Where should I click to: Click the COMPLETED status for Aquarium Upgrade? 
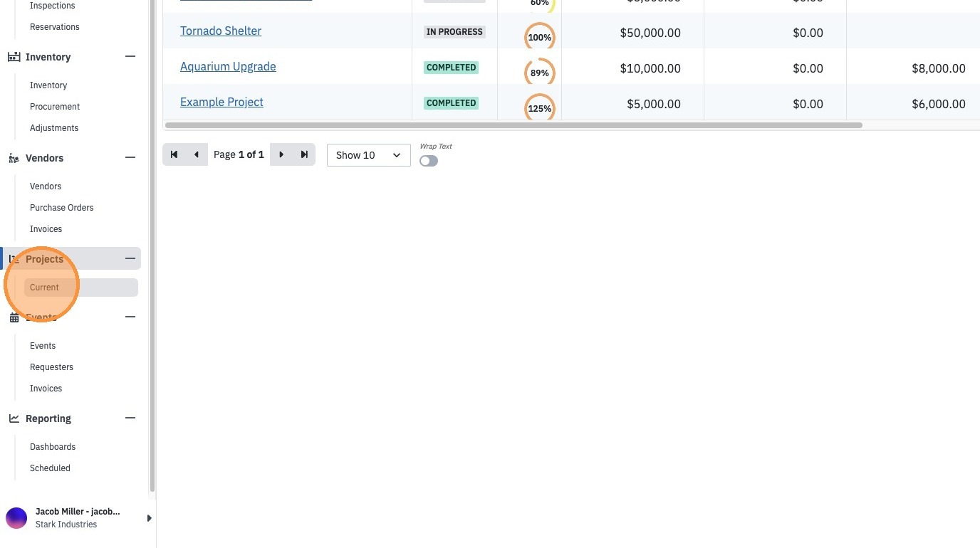coord(452,68)
